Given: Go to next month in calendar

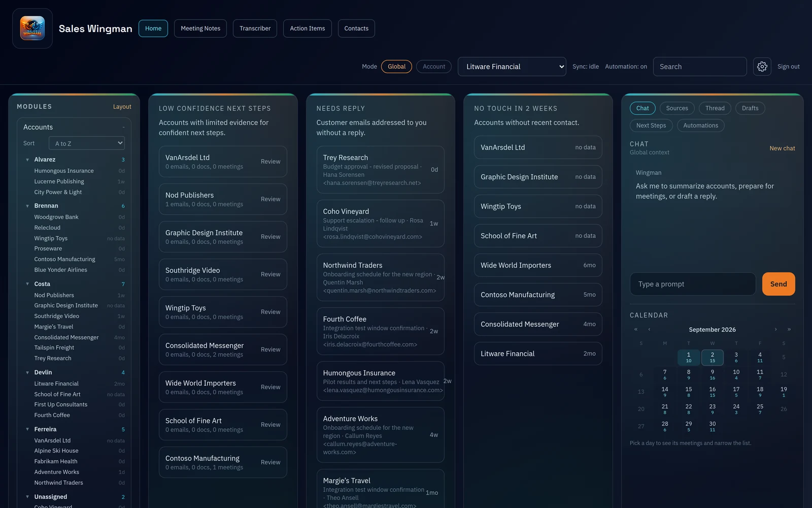Looking at the screenshot, I should click(775, 329).
